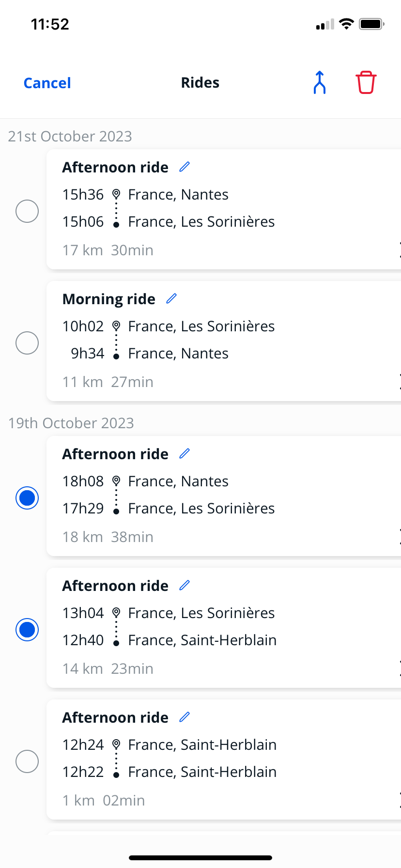This screenshot has height=868, width=401.
Task: Select the 12h24 Saint-Herblain ride radio button
Action: coord(27,761)
